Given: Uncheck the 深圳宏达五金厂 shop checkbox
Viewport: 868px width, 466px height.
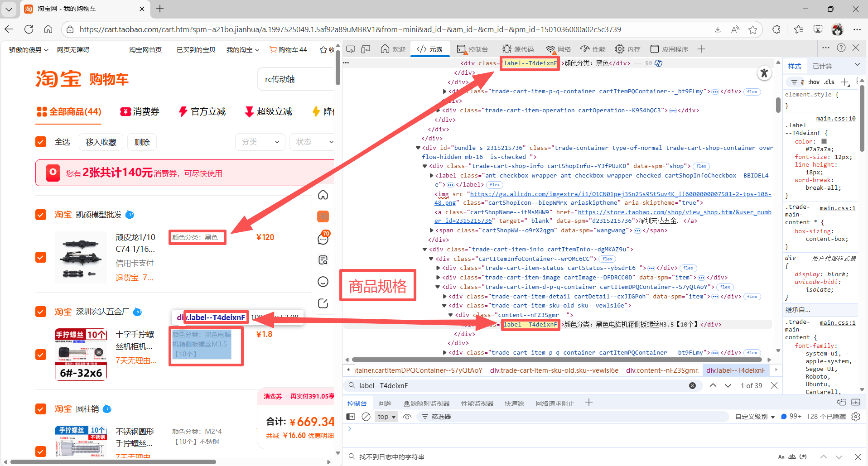Looking at the screenshot, I should point(41,312).
